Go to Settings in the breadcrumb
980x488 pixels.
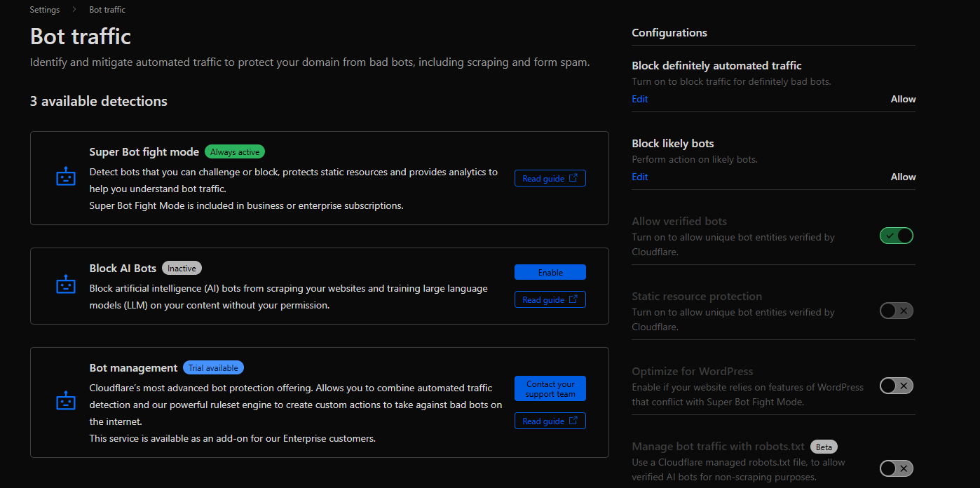tap(44, 10)
